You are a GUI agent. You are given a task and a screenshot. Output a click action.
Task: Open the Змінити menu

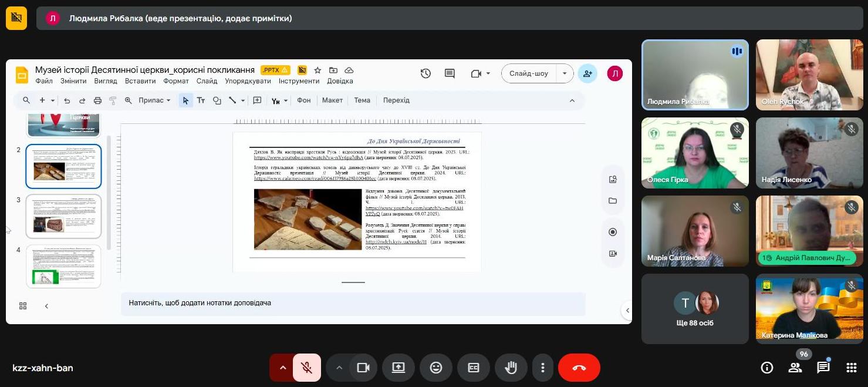coord(73,81)
